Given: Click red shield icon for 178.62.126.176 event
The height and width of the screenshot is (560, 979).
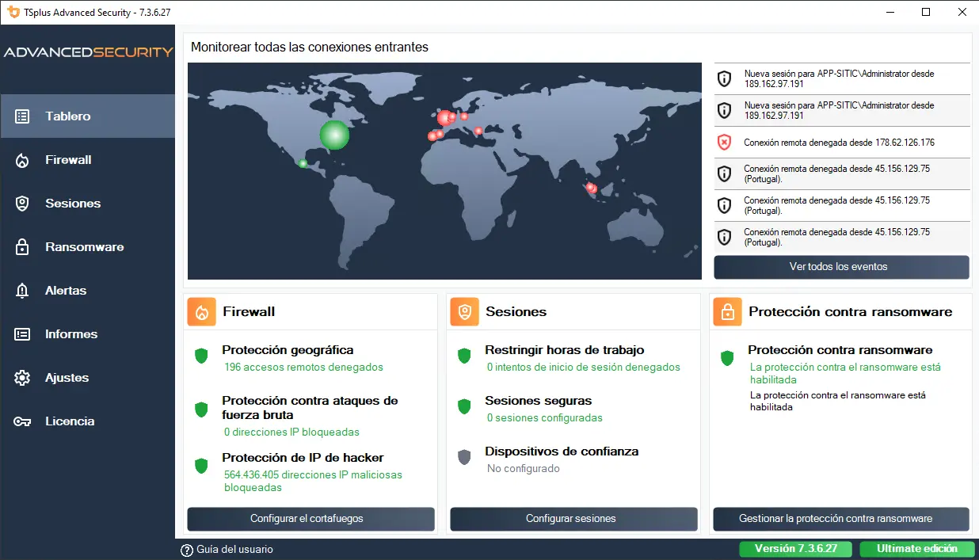Looking at the screenshot, I should point(724,143).
